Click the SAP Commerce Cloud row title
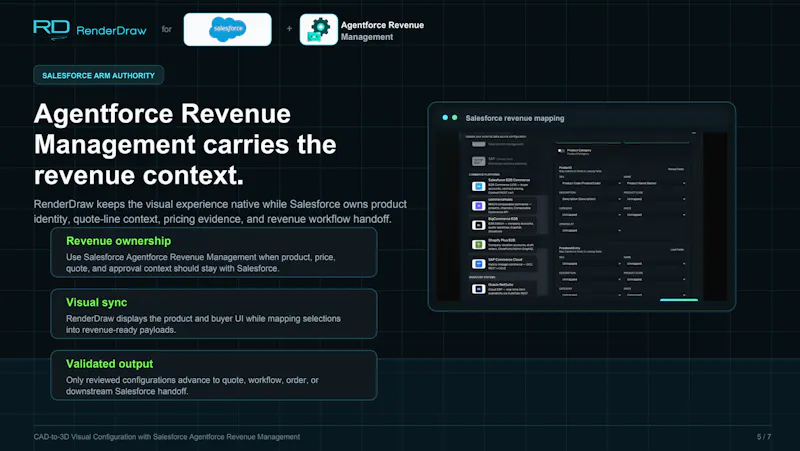Screen dimensions: 800x451 tap(505, 260)
